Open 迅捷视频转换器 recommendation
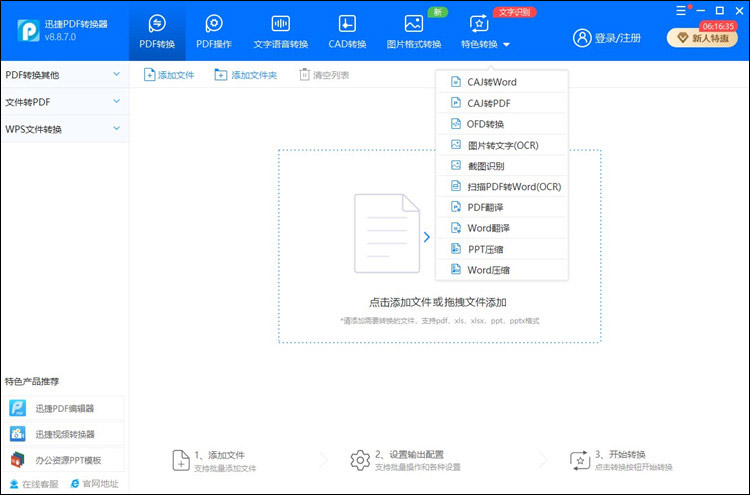 coord(65,434)
